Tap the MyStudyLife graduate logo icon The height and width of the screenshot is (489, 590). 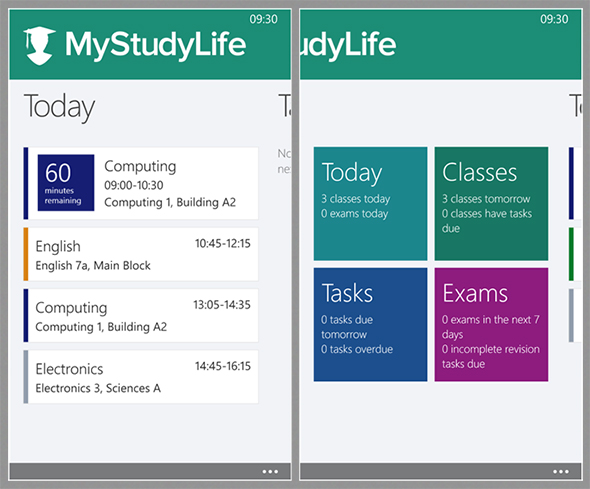click(x=40, y=46)
